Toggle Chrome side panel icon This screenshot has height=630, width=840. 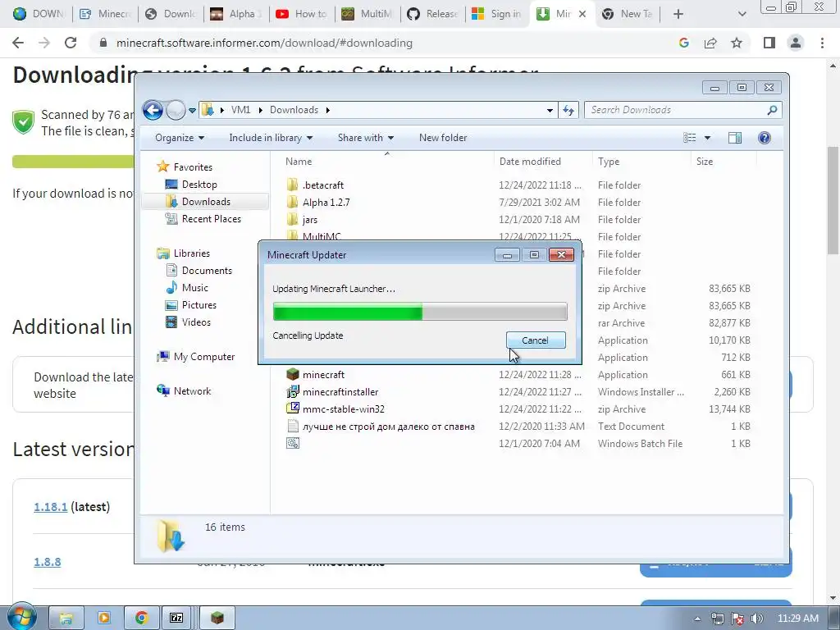pyautogui.click(x=769, y=43)
